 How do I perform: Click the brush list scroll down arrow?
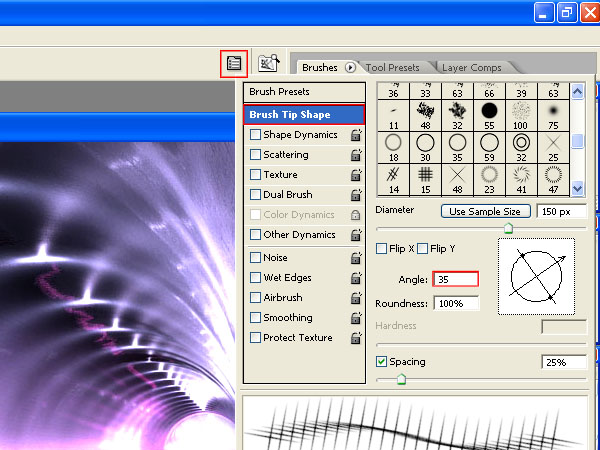[577, 188]
